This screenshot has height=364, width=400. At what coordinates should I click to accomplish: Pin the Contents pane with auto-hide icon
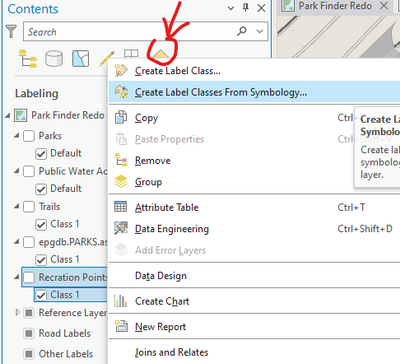point(246,8)
